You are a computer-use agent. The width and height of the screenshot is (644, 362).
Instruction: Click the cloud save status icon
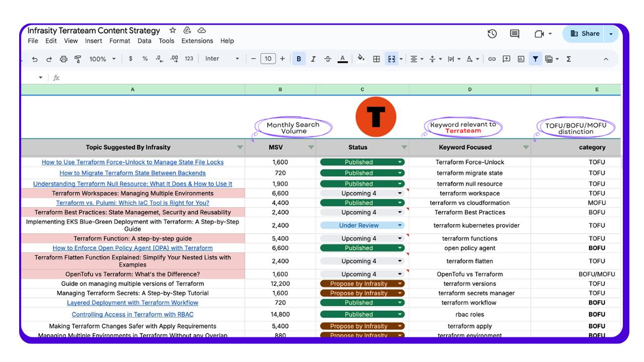202,31
